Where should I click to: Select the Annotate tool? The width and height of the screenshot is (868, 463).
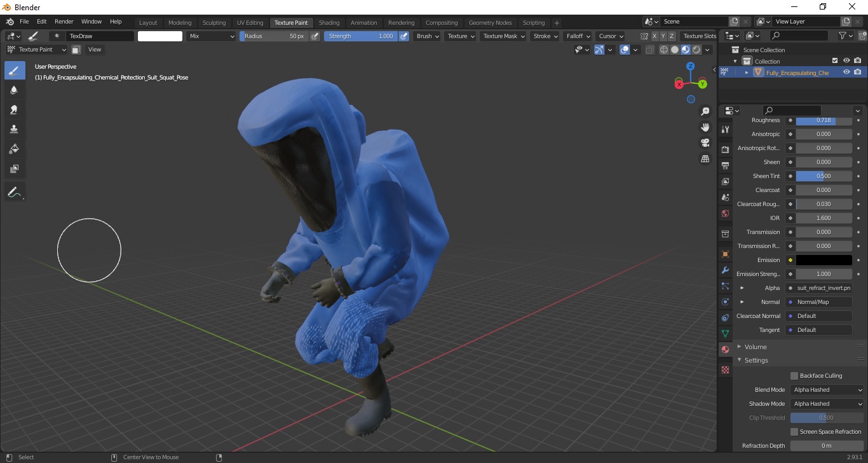pyautogui.click(x=15, y=191)
